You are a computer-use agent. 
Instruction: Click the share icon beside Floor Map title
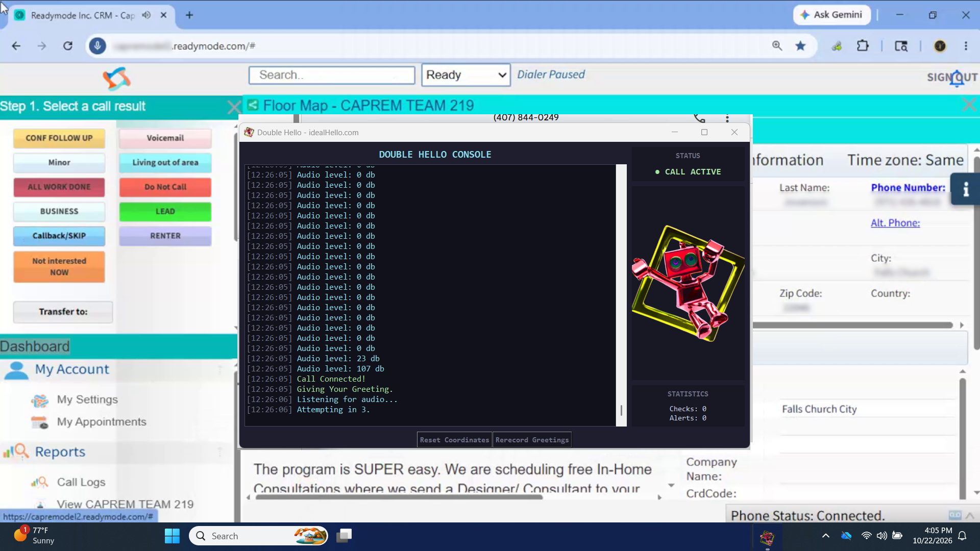tap(252, 105)
